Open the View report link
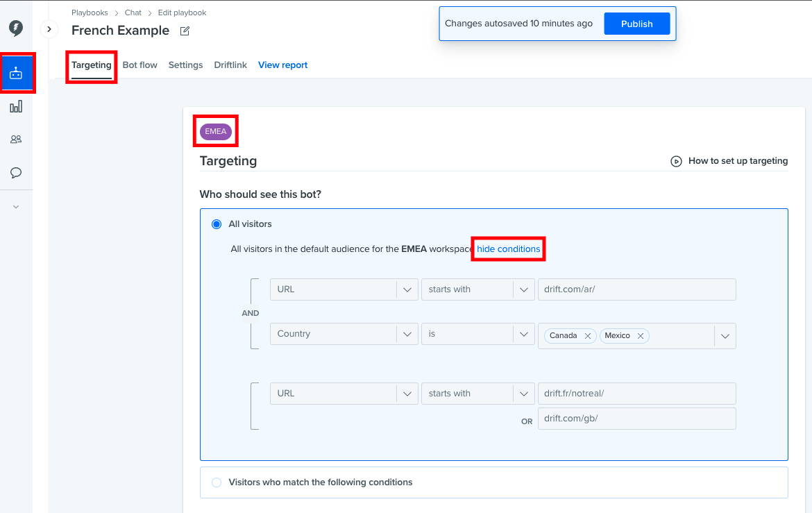Screen dimensions: 812x513 click(x=282, y=65)
